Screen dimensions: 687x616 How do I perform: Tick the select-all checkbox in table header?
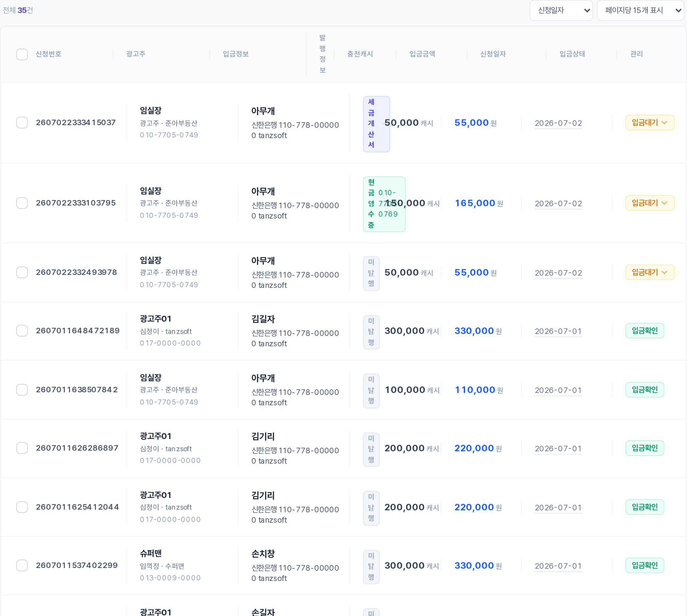point(22,54)
